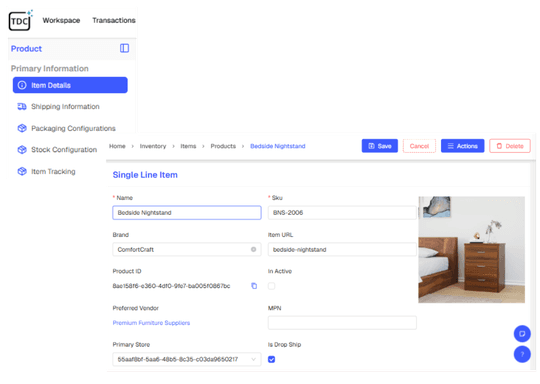The width and height of the screenshot is (540, 384).
Task: Click the Item Tracking box icon
Action: coord(22,171)
